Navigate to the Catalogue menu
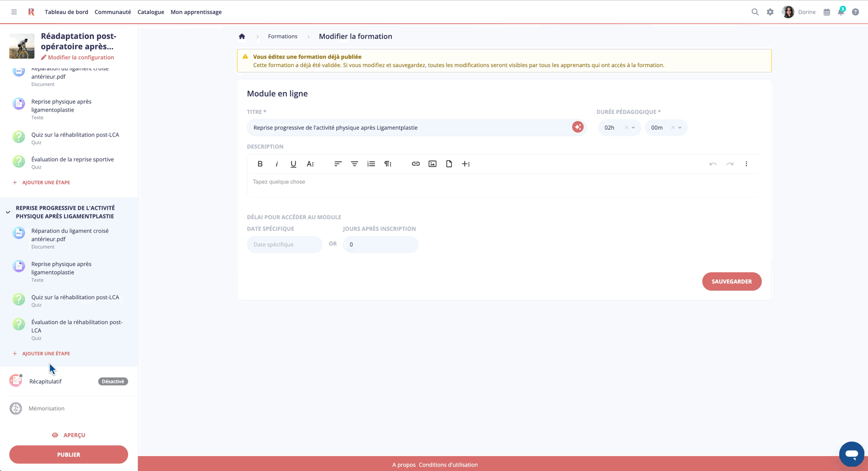868x471 pixels. (151, 12)
